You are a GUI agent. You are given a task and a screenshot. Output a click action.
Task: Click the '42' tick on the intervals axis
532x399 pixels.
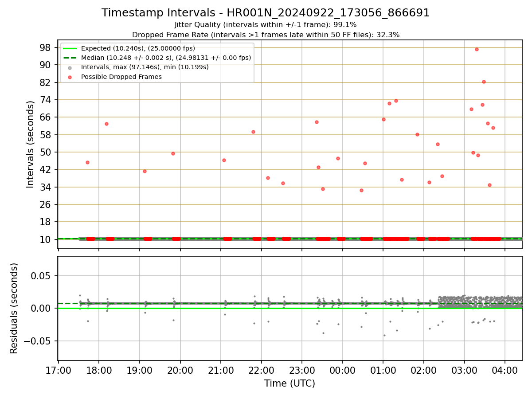point(46,169)
